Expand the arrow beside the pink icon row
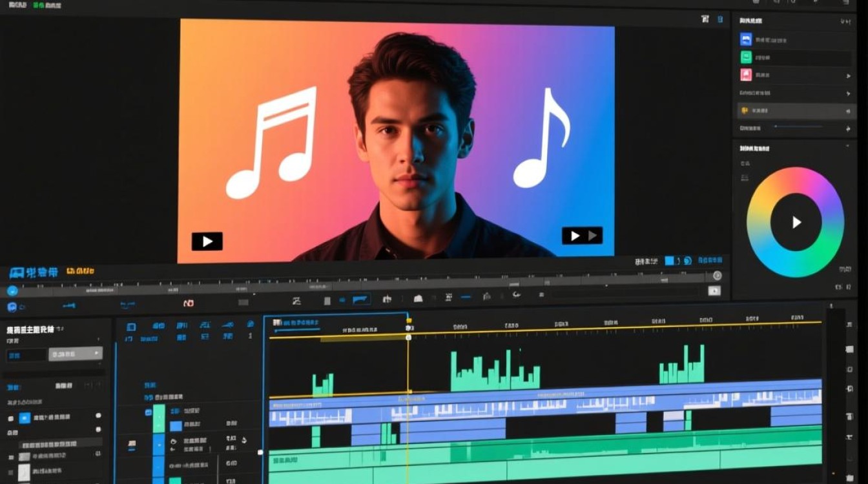This screenshot has width=868, height=484. [x=848, y=76]
